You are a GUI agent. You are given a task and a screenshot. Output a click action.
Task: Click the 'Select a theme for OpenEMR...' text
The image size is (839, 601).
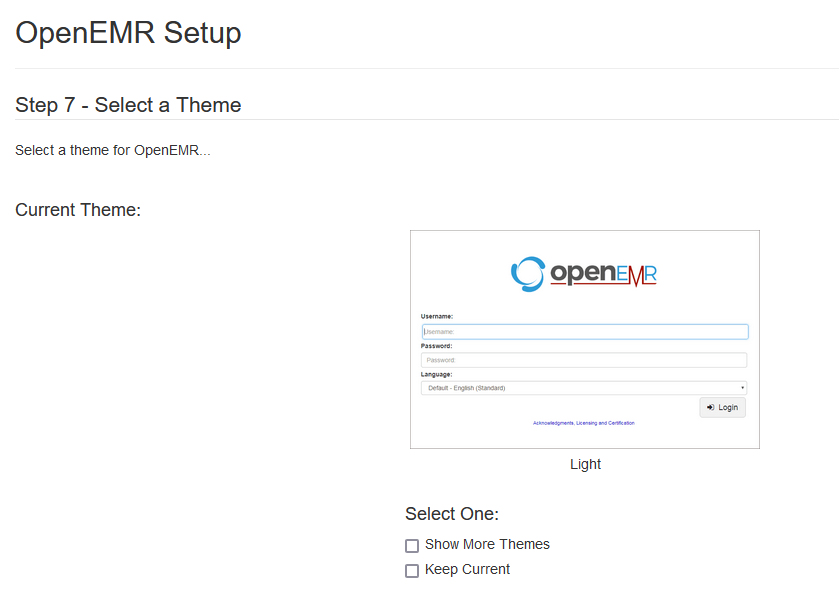(113, 151)
